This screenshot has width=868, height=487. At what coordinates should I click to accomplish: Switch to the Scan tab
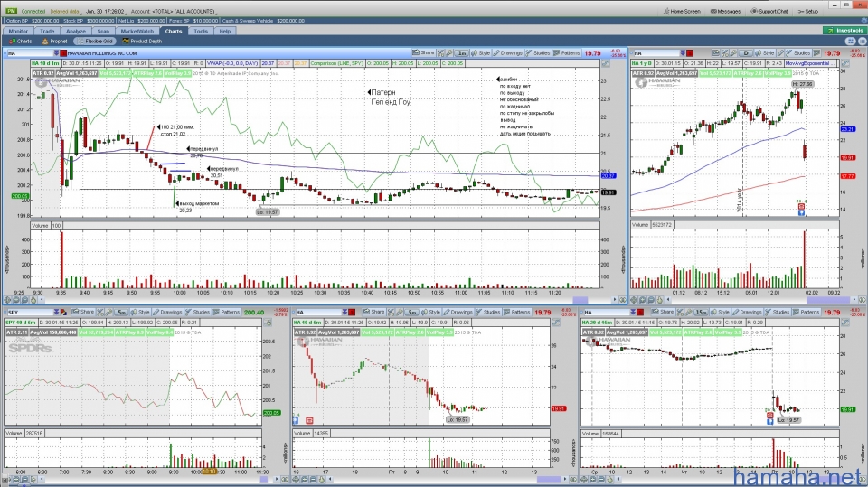coord(103,31)
